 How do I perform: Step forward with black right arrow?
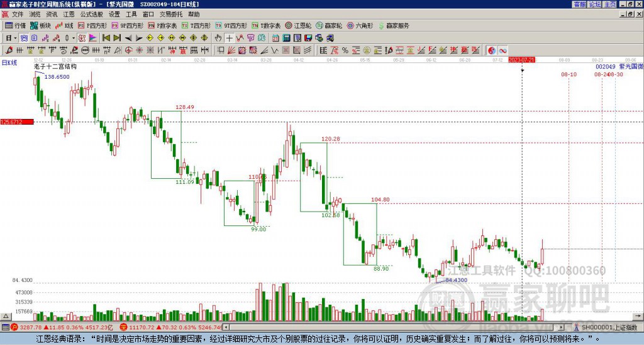click(139, 38)
